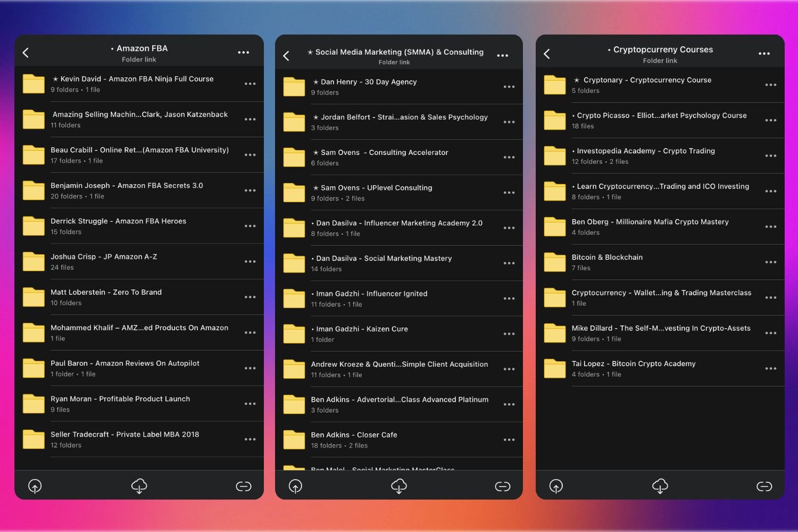Image resolution: width=798 pixels, height=532 pixels.
Task: Open options for Amazing Selling Machine folder
Action: pos(250,120)
